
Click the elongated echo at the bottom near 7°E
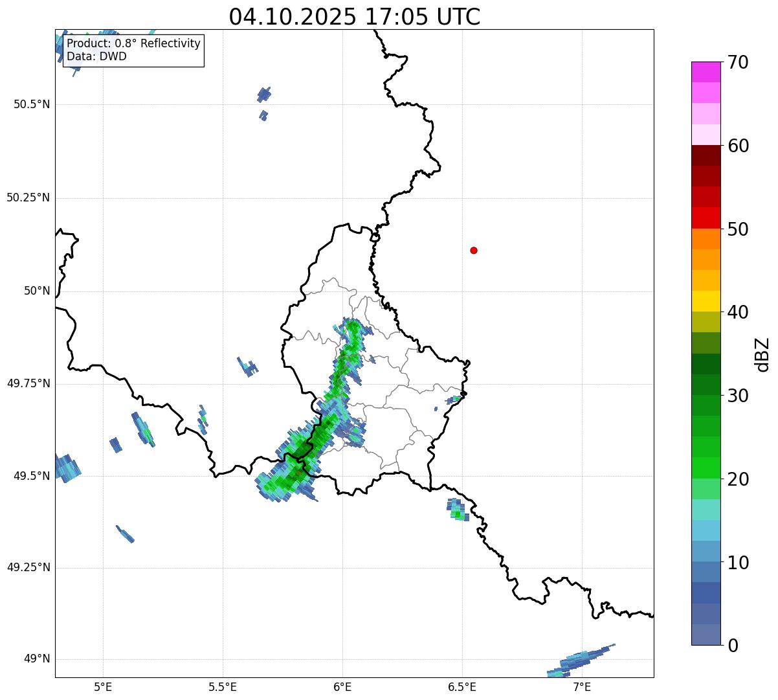pos(581,660)
